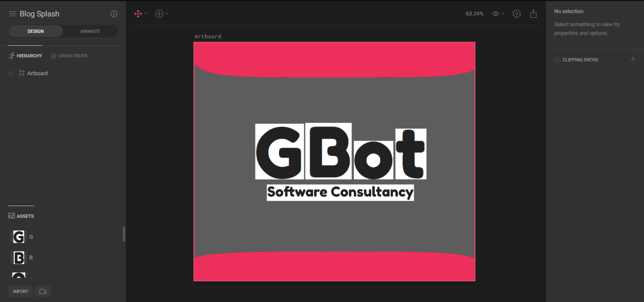Add a clipping path with plus icon
This screenshot has height=302, width=644.
633,59
